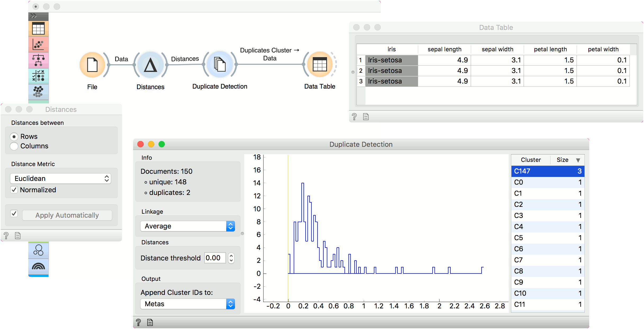
Task: Select the Visualize scatter plot category icon
Action: 38,44
